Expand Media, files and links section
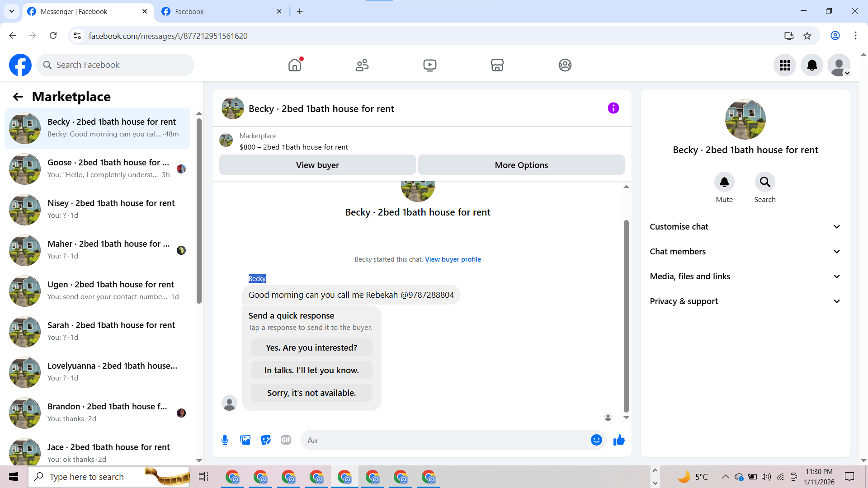 pyautogui.click(x=745, y=277)
